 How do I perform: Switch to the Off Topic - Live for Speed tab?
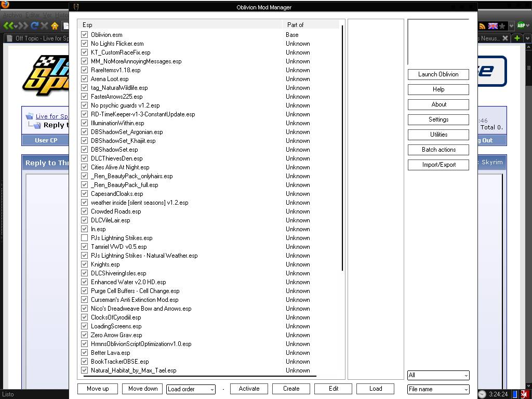tap(37, 38)
